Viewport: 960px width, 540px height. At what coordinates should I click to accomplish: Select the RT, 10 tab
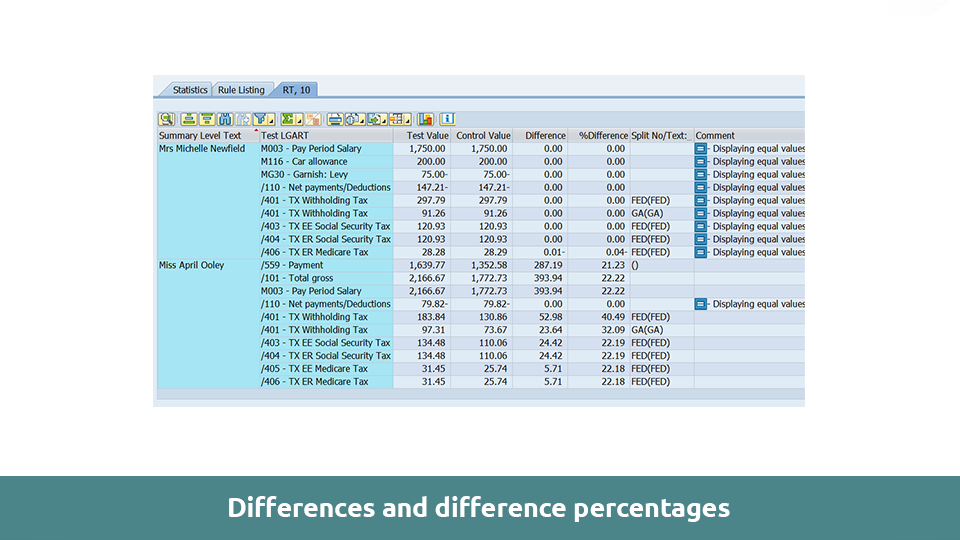(296, 90)
